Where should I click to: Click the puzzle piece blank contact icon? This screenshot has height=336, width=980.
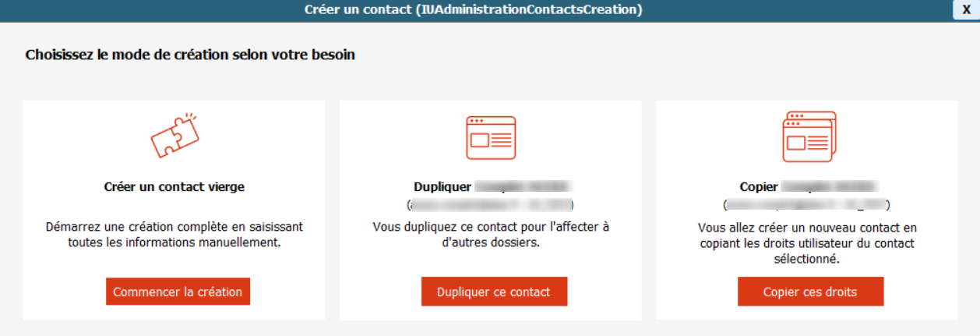point(174,136)
